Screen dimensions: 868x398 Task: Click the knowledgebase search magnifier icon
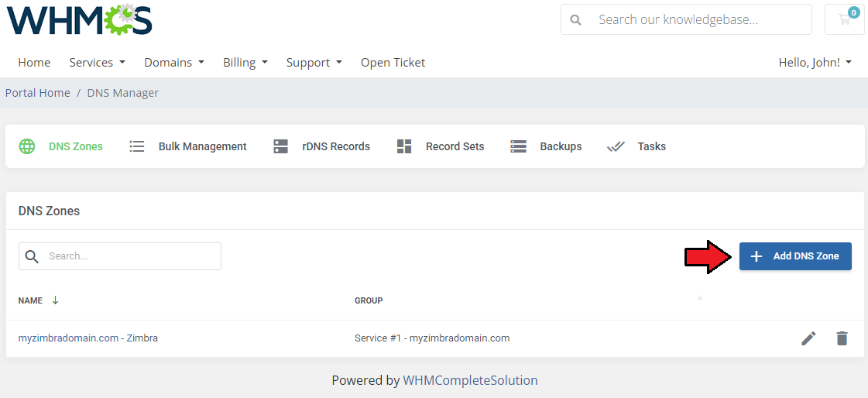[576, 20]
